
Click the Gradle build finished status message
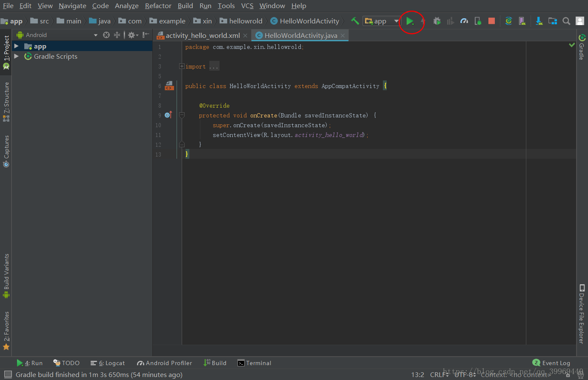pos(99,374)
